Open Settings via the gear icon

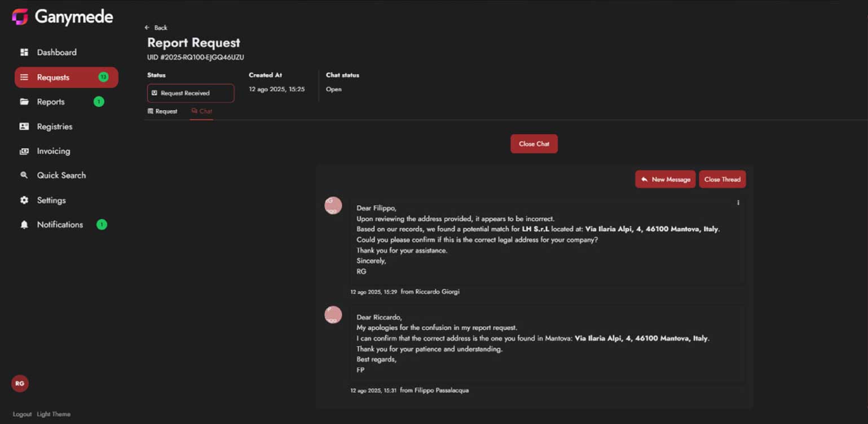pyautogui.click(x=24, y=200)
